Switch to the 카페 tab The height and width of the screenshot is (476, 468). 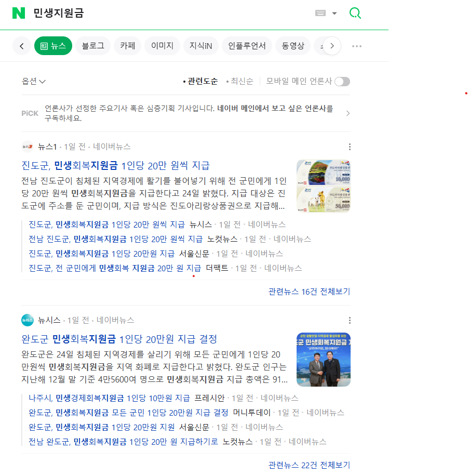(x=127, y=46)
